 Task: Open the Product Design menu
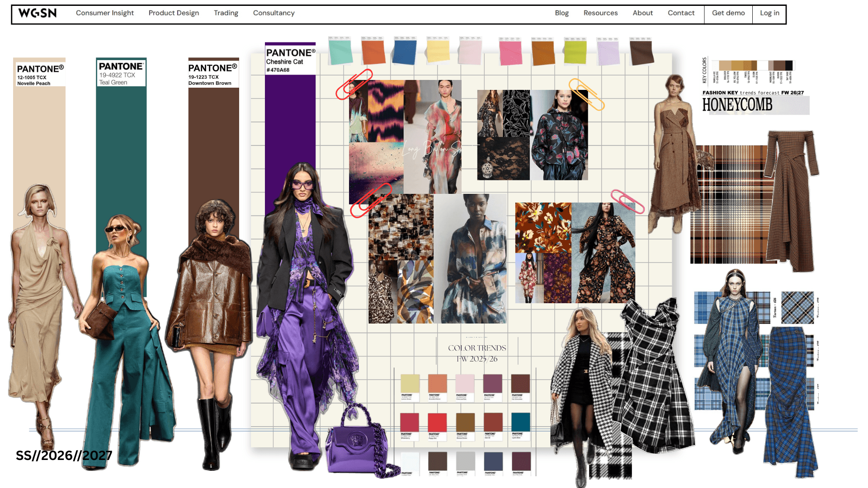click(174, 13)
